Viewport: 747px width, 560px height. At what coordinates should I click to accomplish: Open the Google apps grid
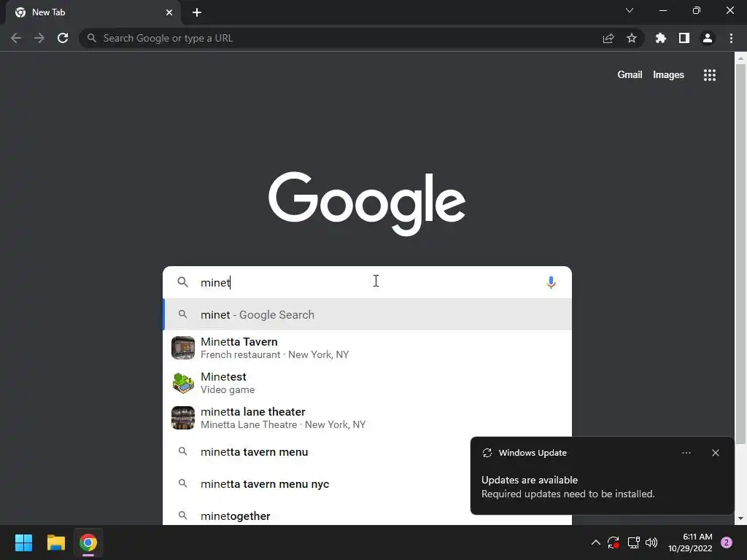[710, 75]
